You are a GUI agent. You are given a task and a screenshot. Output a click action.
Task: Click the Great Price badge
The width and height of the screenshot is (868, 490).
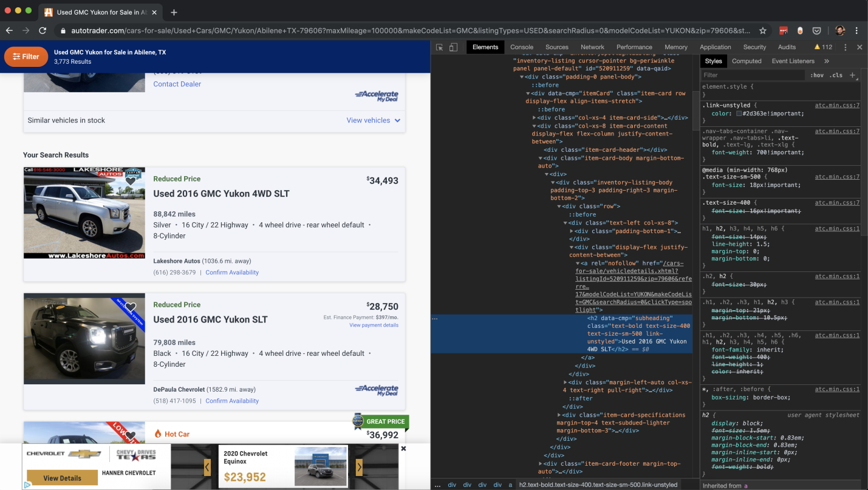tap(380, 421)
